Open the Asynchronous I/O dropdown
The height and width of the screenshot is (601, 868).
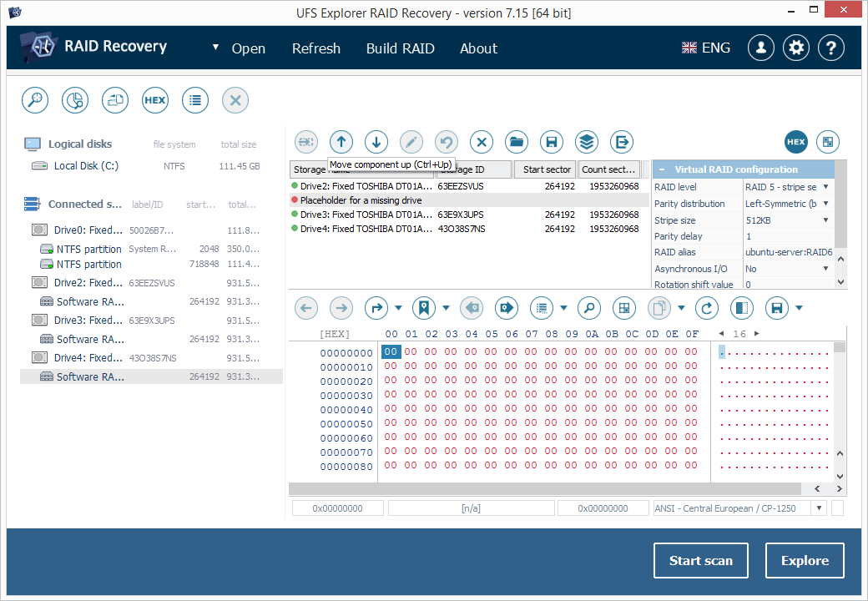(826, 269)
